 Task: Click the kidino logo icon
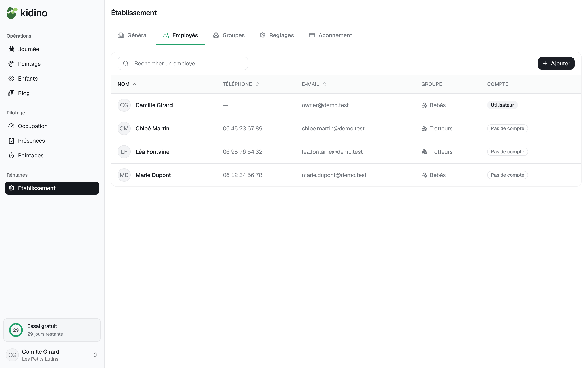pos(12,13)
